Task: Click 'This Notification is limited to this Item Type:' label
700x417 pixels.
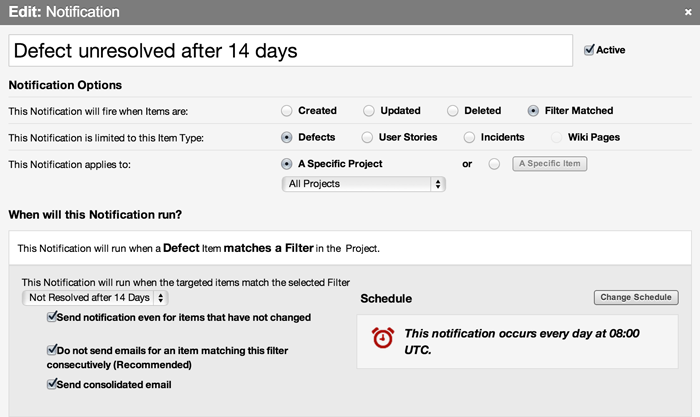Action: coord(106,138)
